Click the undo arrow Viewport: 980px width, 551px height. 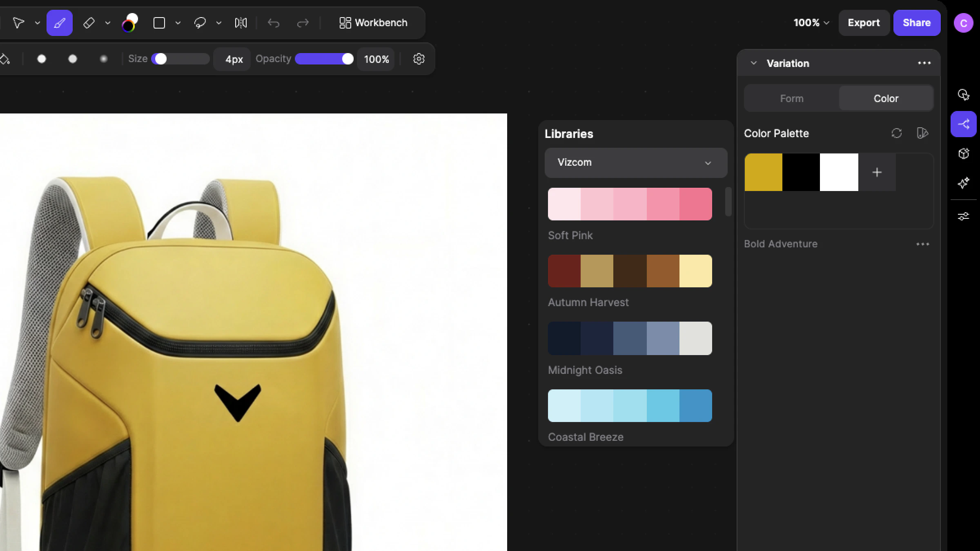tap(274, 23)
